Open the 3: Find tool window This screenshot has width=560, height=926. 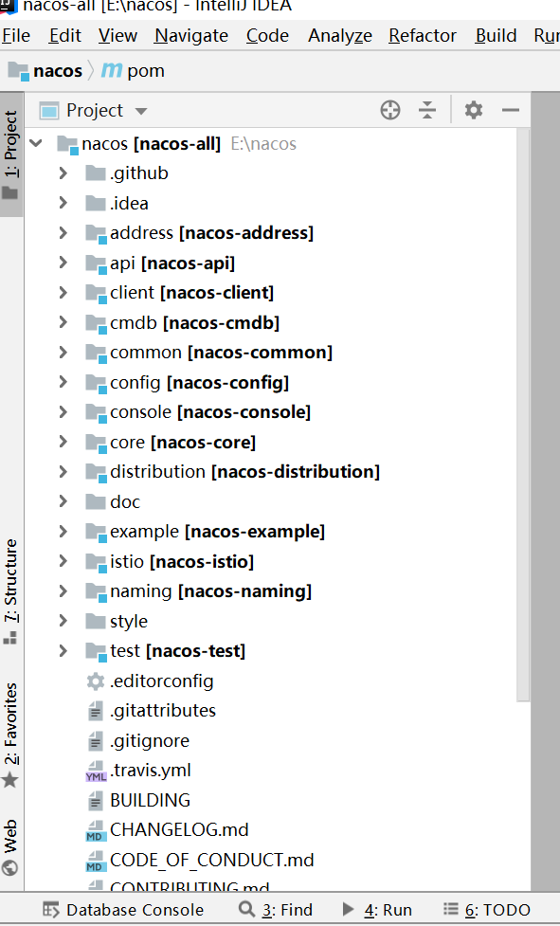pos(276,910)
